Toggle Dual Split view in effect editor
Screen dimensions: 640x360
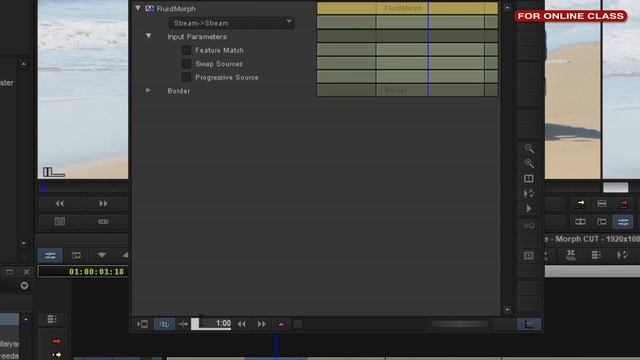click(x=529, y=178)
